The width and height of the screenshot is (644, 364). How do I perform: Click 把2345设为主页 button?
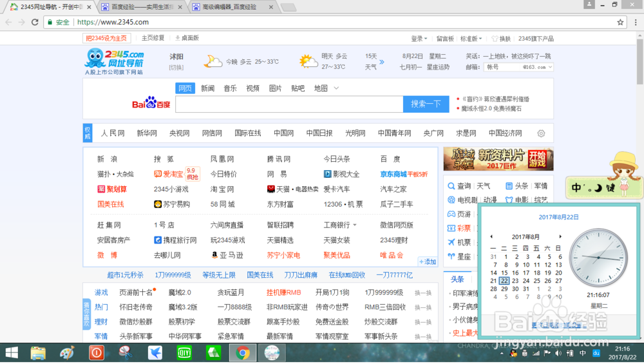click(106, 38)
